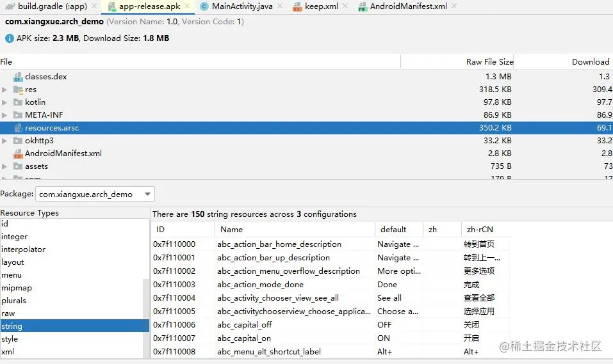Image resolution: width=613 pixels, height=364 pixels.
Task: Click the assets folder icon
Action: (17, 166)
